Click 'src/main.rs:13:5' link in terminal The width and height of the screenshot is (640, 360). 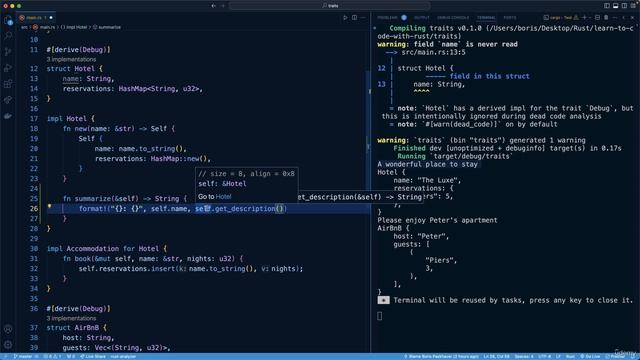pos(433,53)
